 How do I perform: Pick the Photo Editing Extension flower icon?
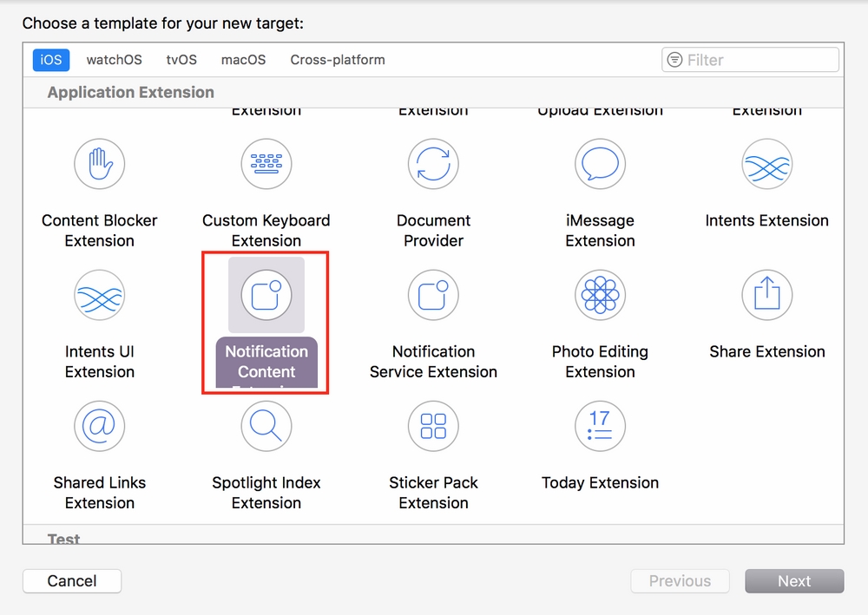coord(600,295)
